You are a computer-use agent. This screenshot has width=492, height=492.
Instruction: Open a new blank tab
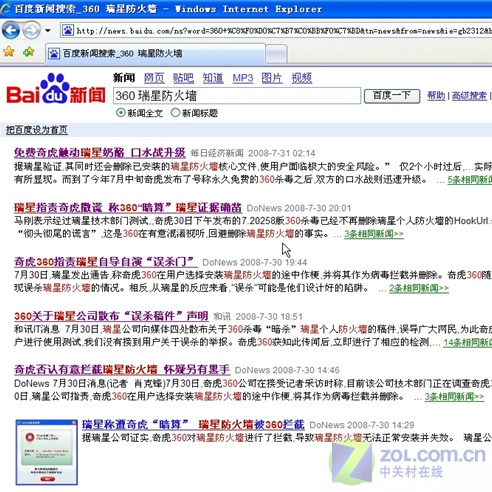click(x=276, y=54)
